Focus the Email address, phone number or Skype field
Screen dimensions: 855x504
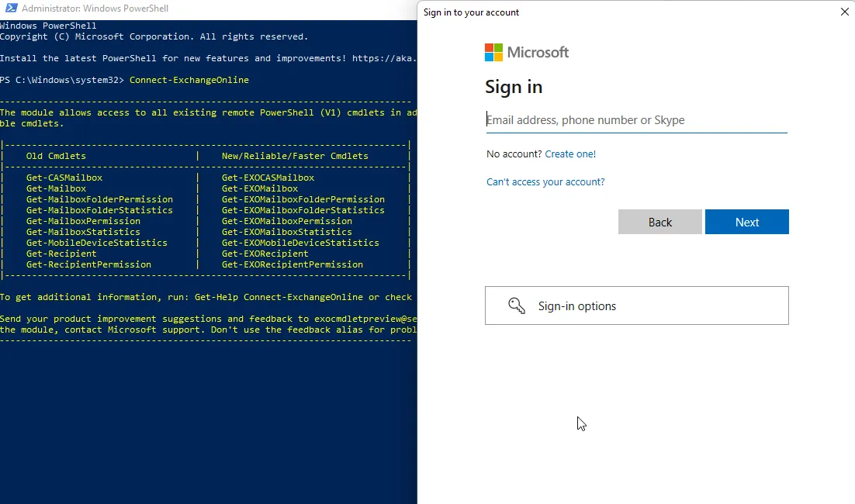[636, 120]
